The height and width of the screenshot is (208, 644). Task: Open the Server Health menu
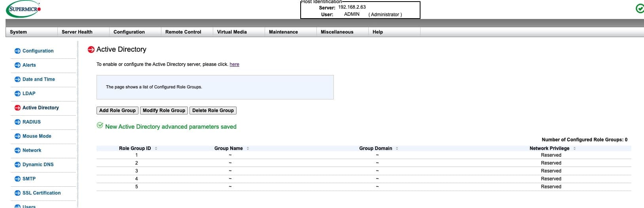coord(77,32)
